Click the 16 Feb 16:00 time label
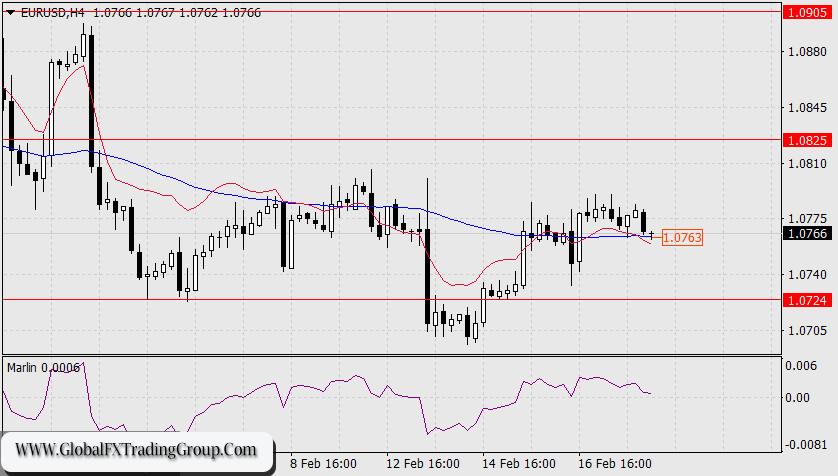Screen dimensions: 838x476 (615, 463)
